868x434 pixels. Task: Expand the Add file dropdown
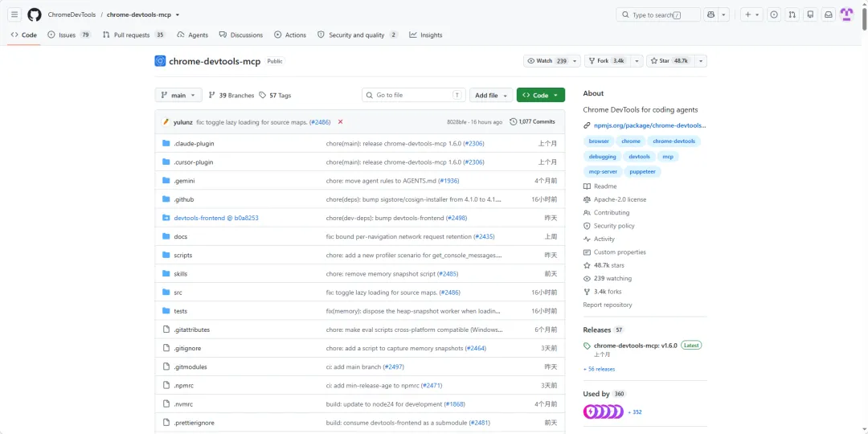pyautogui.click(x=490, y=95)
